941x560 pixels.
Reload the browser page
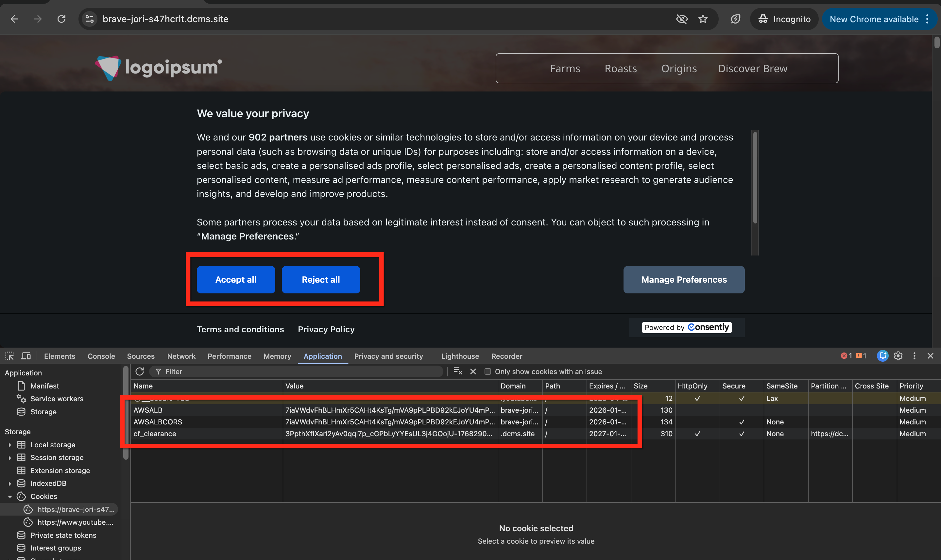pyautogui.click(x=61, y=19)
